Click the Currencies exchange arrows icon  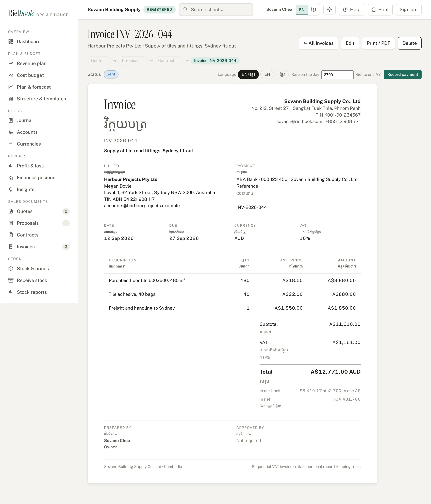tap(11, 144)
